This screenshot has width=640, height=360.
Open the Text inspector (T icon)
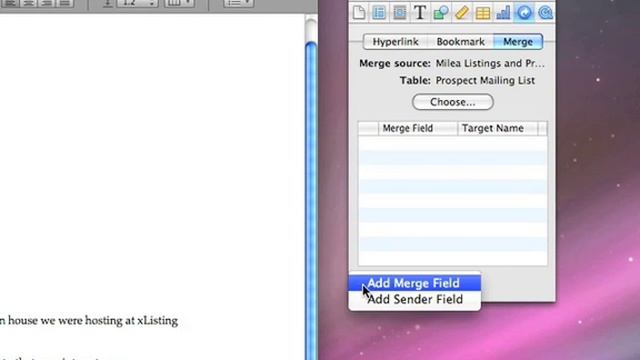(x=420, y=12)
